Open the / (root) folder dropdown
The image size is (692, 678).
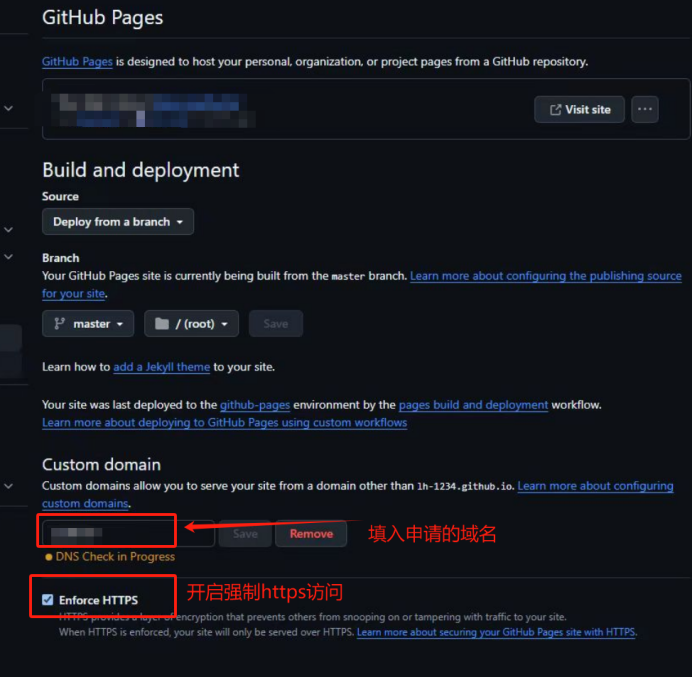tap(192, 324)
